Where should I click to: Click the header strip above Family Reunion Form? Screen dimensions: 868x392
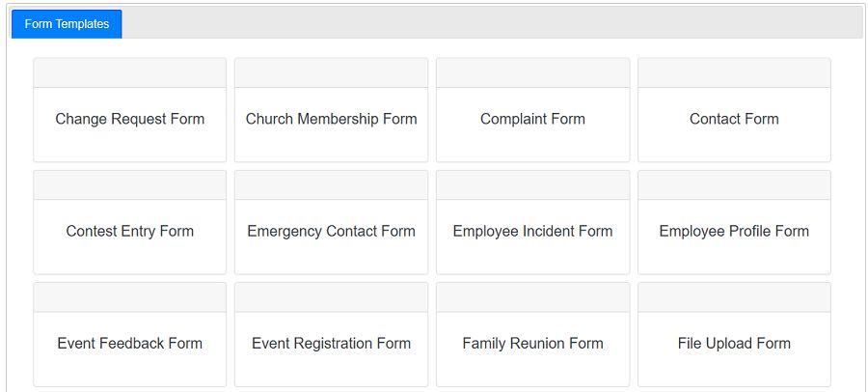click(x=532, y=297)
